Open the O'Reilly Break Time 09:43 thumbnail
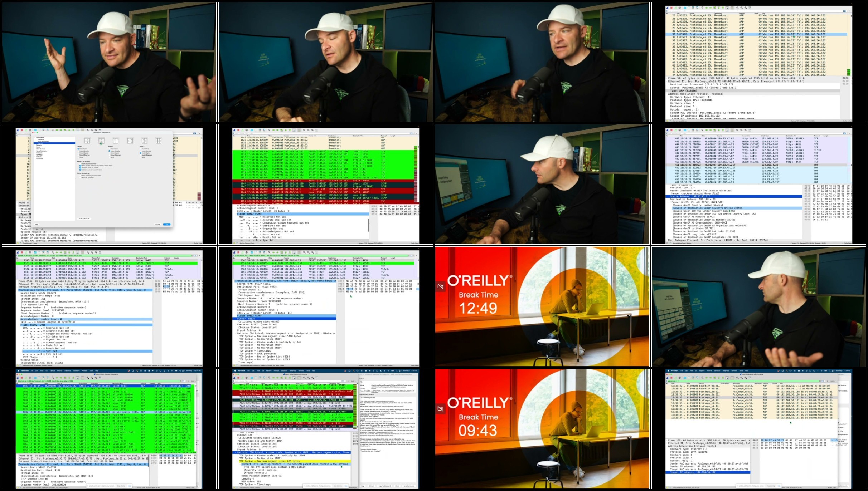Viewport: 868px width, 491px height. (542, 429)
